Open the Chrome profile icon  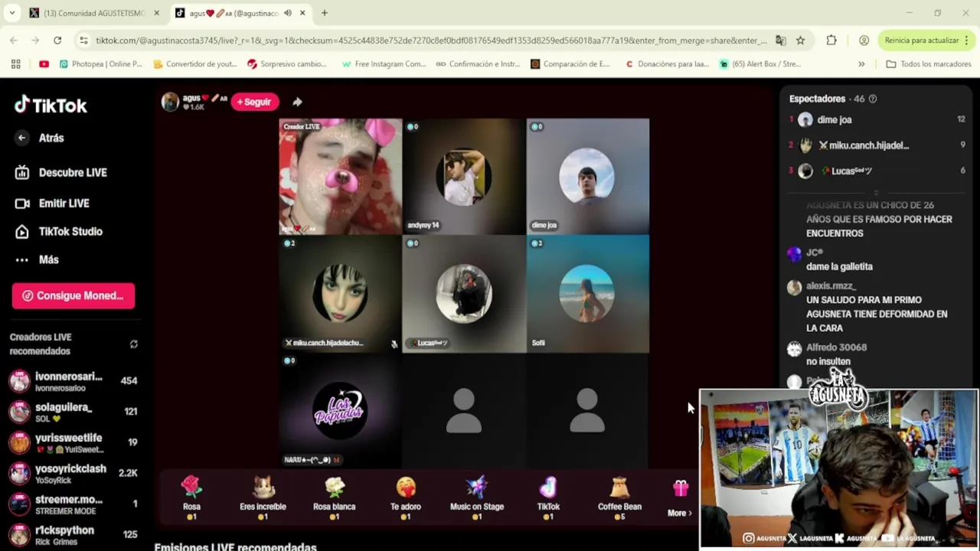(864, 40)
